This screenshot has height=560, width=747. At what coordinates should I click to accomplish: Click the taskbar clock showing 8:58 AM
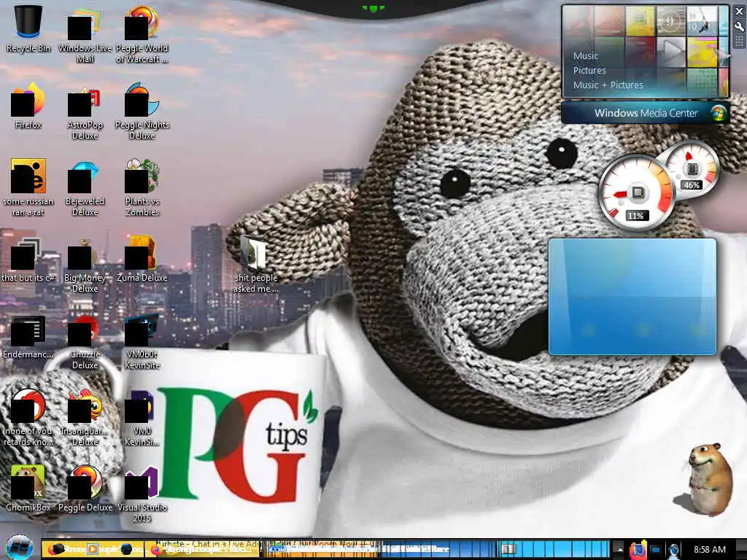(x=709, y=550)
